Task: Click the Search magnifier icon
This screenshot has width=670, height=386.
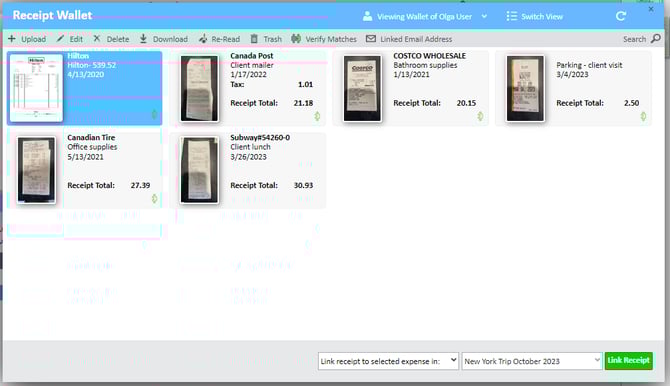Action: tap(655, 39)
